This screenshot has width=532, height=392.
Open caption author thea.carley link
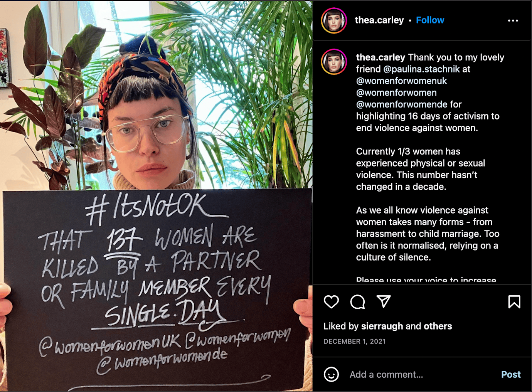pyautogui.click(x=380, y=57)
